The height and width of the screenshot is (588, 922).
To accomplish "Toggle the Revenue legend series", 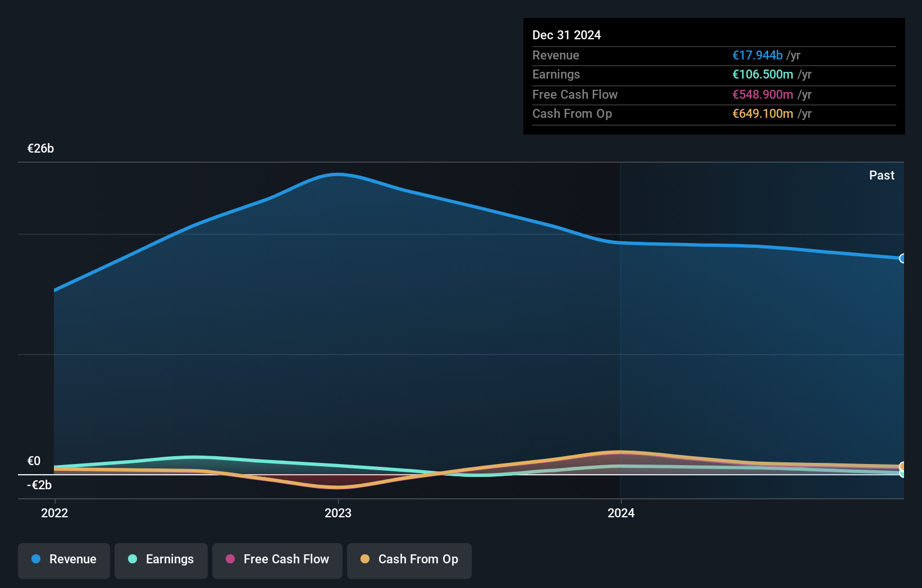I will [64, 561].
